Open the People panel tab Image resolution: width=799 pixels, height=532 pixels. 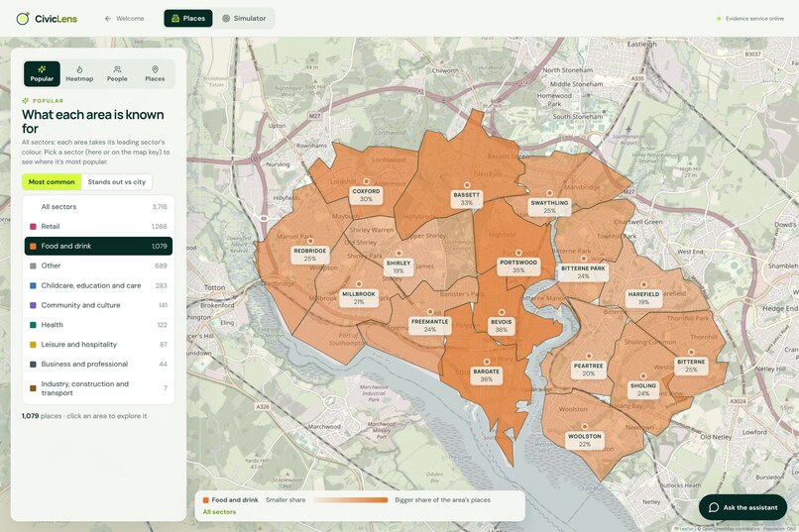tap(117, 74)
